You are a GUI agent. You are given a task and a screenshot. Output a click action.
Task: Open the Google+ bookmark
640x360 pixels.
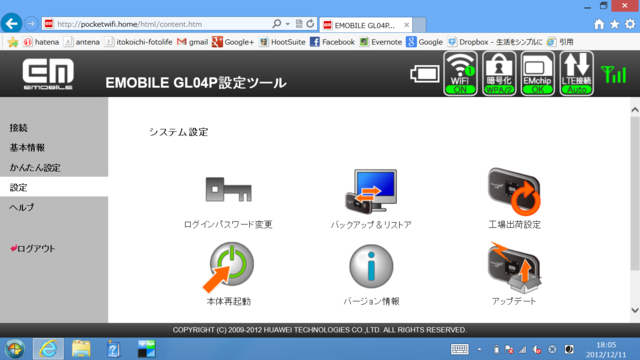point(233,42)
